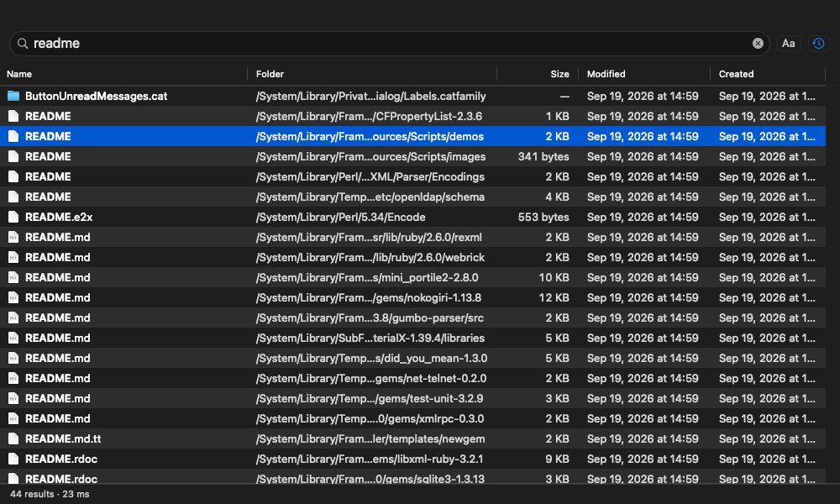Toggle the Aa match case option
Image resolution: width=840 pixels, height=504 pixels.
pos(788,44)
